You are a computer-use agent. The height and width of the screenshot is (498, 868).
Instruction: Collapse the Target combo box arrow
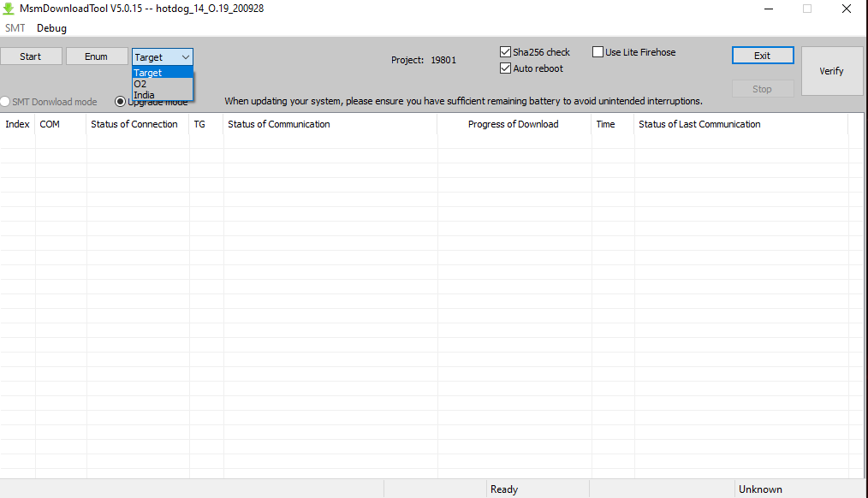pos(186,57)
